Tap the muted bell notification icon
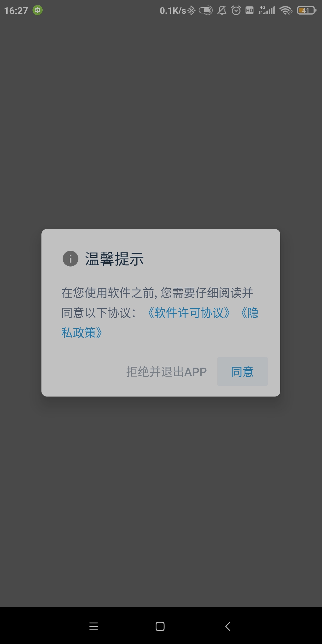Image resolution: width=322 pixels, height=644 pixels. coord(222,10)
